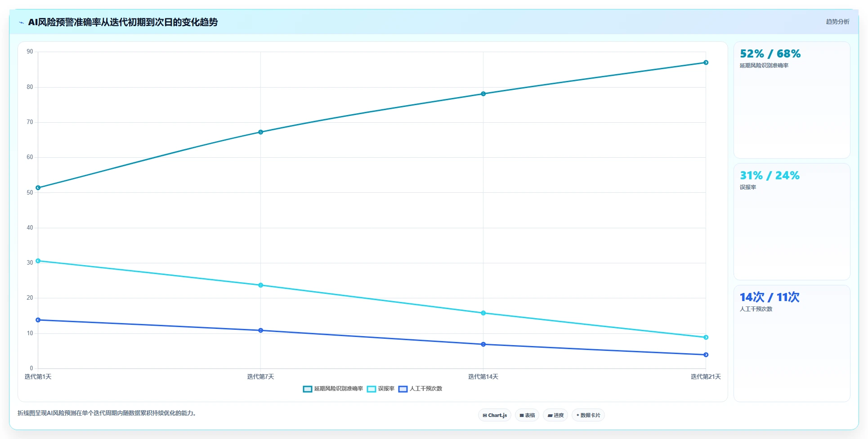This screenshot has height=439, width=868.
Task: Toggle the 误报率 legend item
Action: 380,389
